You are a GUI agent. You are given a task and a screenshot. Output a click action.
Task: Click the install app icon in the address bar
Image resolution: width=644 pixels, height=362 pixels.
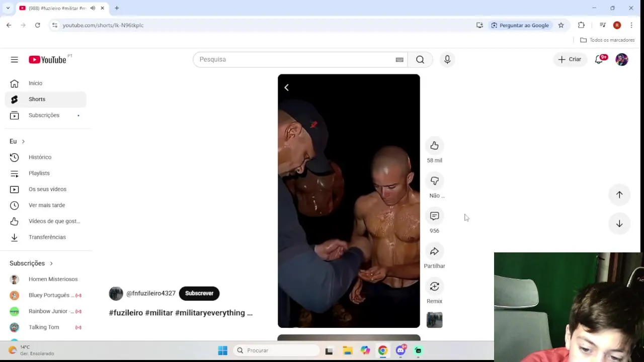click(479, 25)
